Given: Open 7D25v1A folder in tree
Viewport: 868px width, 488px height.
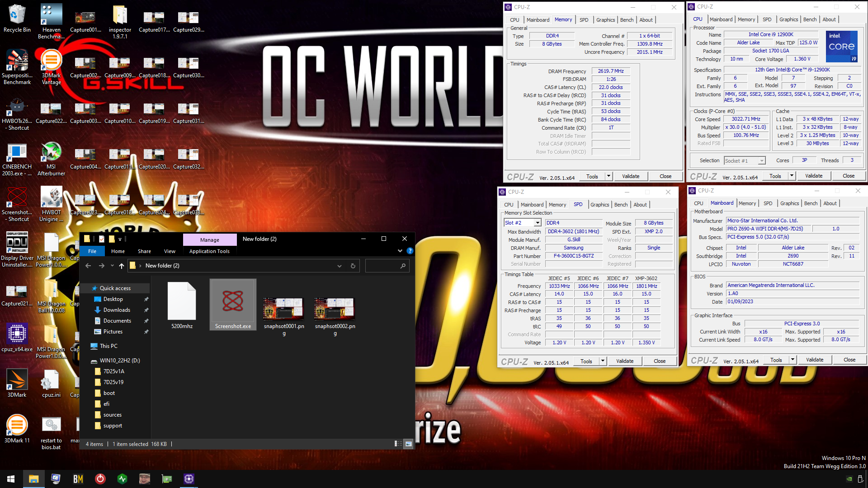Looking at the screenshot, I should coord(113,371).
